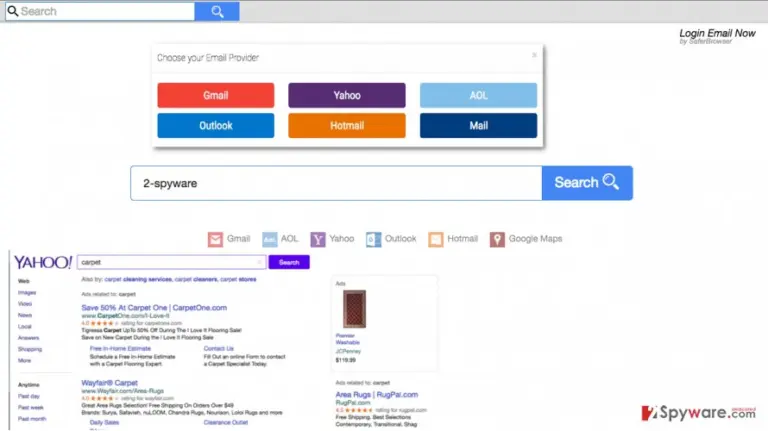The width and height of the screenshot is (768, 431).
Task: Expand the More option in Yahoo sidebar
Action: click(x=24, y=360)
